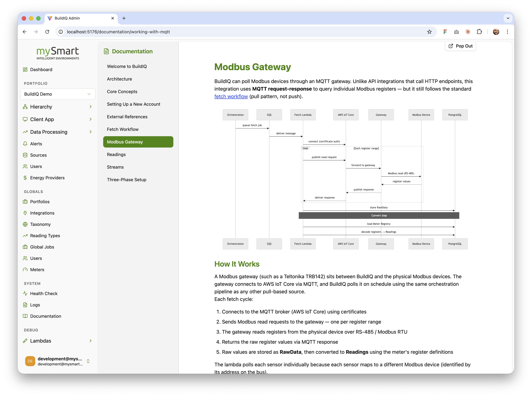Click the Modbus Gateway sequence diagram
The image size is (532, 397).
click(345, 179)
